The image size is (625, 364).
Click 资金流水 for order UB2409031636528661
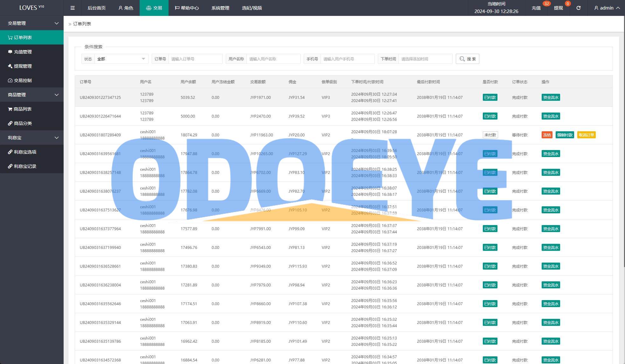point(551,266)
